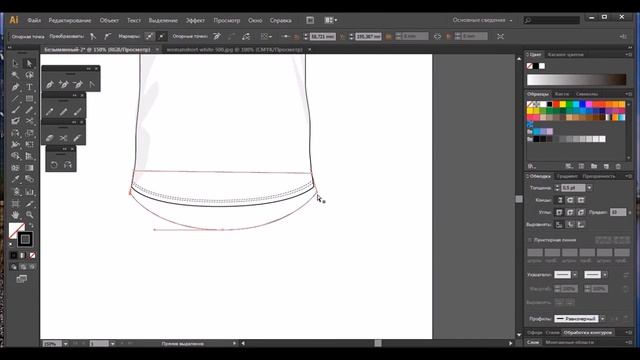Remove selected anchor points in the control bar
Viewport: 640px width, 360px height.
point(217,36)
